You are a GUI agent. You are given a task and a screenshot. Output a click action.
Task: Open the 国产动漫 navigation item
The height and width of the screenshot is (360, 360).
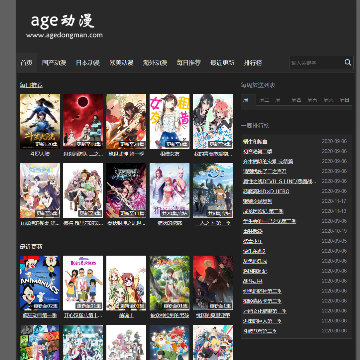(x=54, y=63)
